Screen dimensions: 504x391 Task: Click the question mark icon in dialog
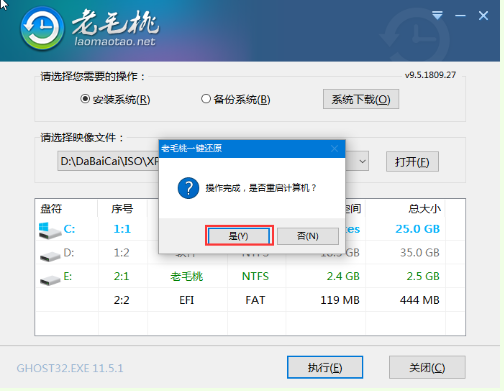188,188
